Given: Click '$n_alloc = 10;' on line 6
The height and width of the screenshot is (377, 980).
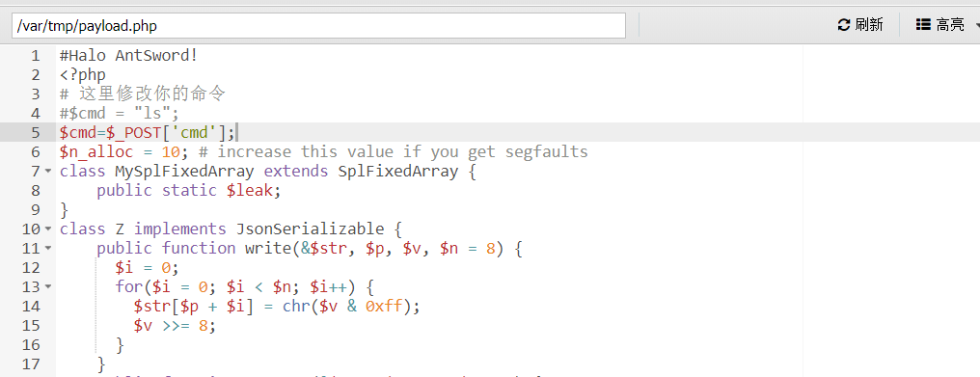Looking at the screenshot, I should [123, 152].
